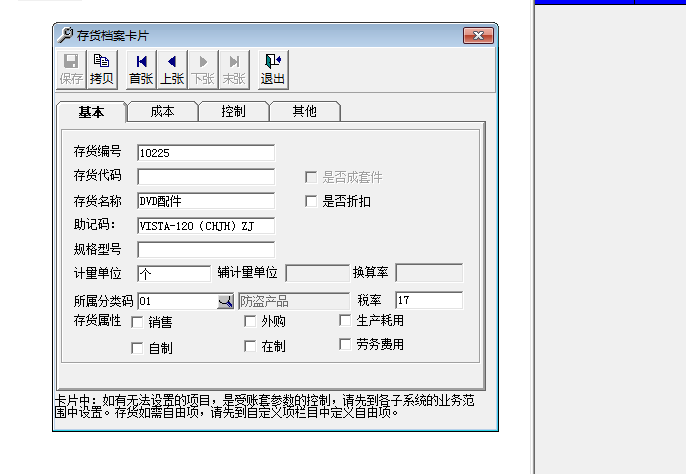686x474 pixels.
Task: Click the empty 规格型号 field
Action: coord(206,250)
